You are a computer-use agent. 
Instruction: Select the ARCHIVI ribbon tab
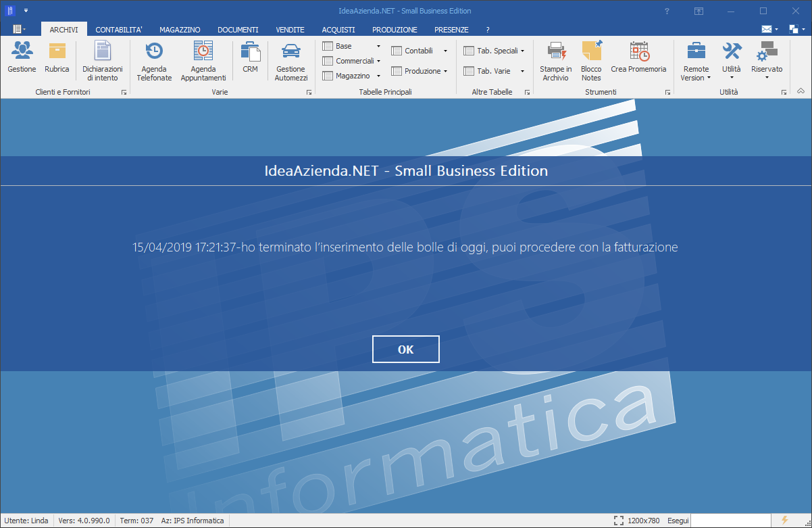[x=64, y=30]
